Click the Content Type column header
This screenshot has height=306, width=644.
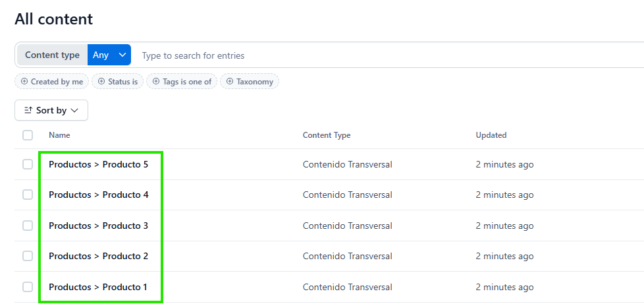327,135
